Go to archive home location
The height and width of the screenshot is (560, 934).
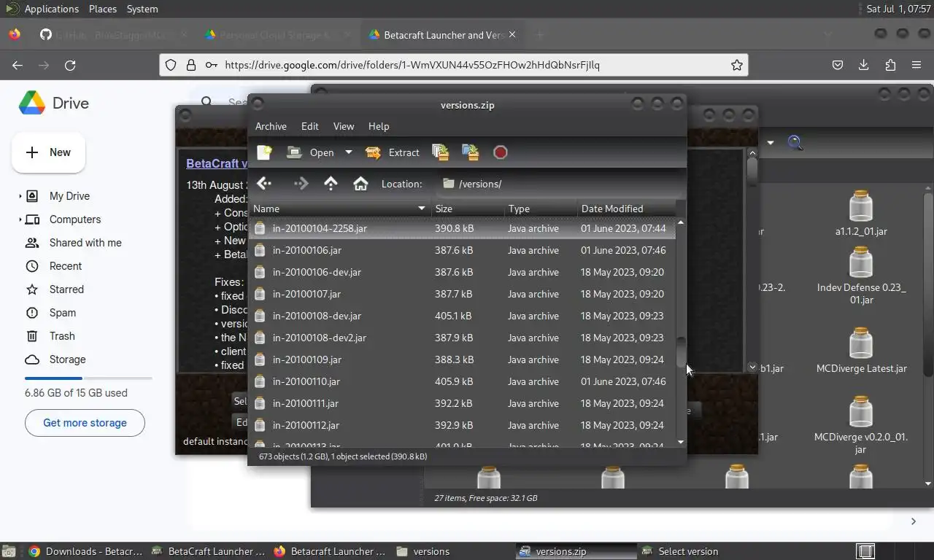tap(360, 184)
